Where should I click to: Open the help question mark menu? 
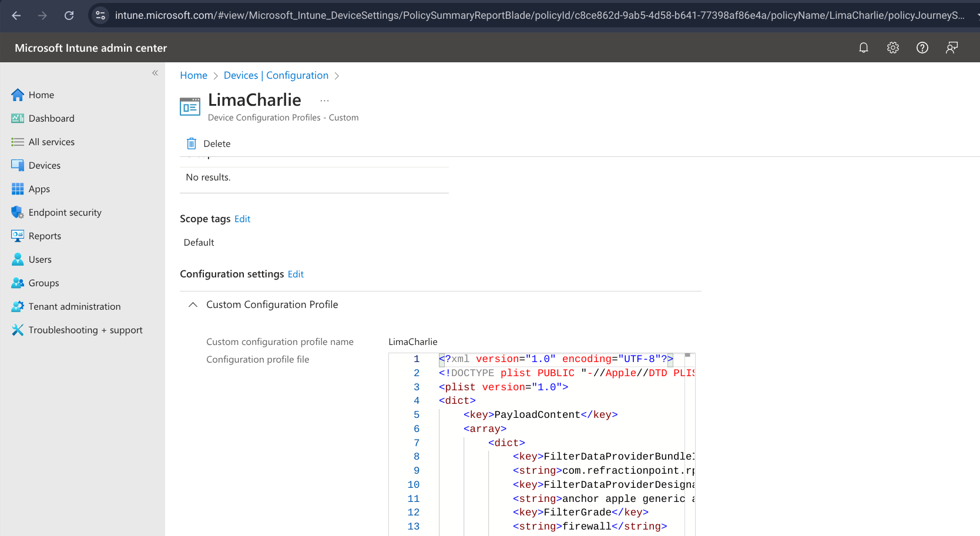tap(922, 48)
